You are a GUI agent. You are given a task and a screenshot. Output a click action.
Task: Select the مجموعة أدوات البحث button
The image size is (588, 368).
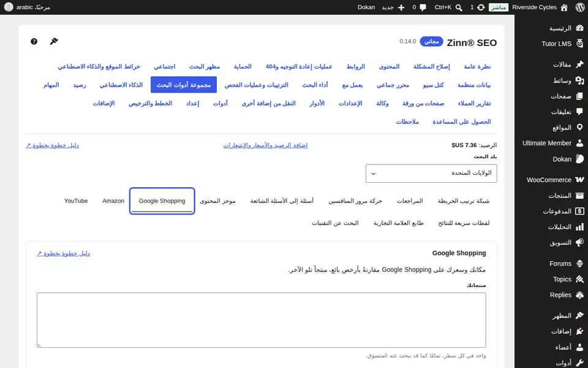click(184, 85)
